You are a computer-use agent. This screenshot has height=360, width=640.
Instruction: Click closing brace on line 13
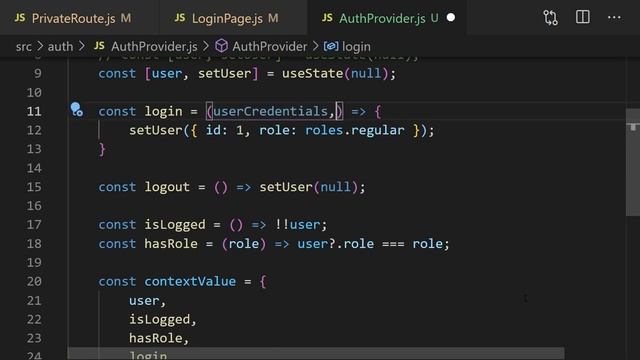[102, 149]
